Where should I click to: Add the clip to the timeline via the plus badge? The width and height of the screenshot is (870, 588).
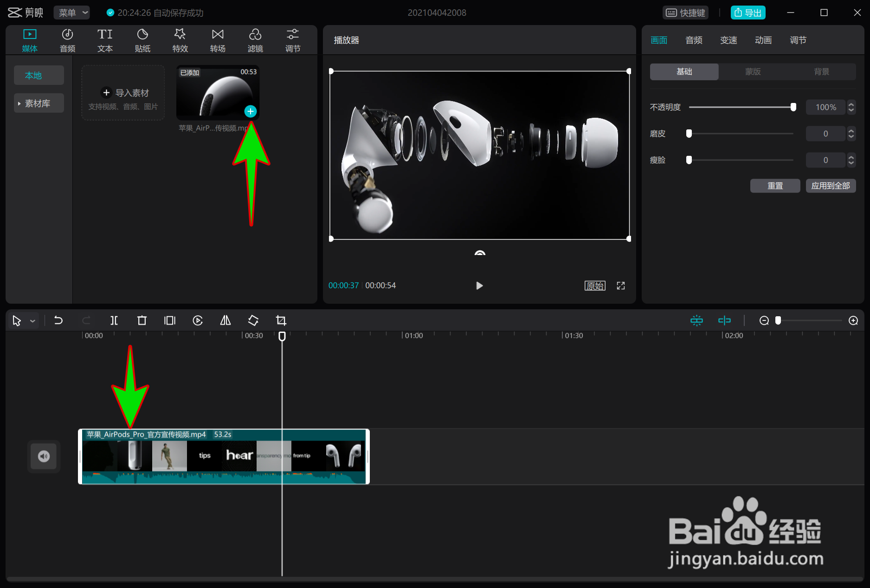(251, 111)
